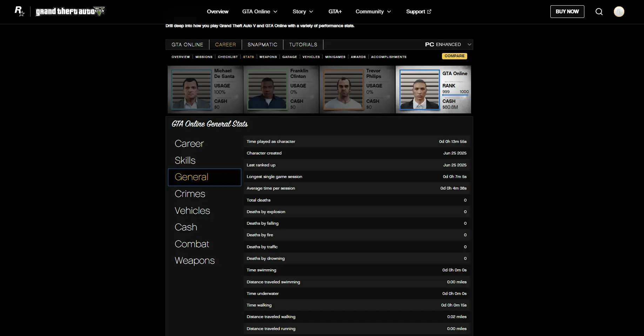
Task: Open the user profile avatar
Action: tap(619, 12)
